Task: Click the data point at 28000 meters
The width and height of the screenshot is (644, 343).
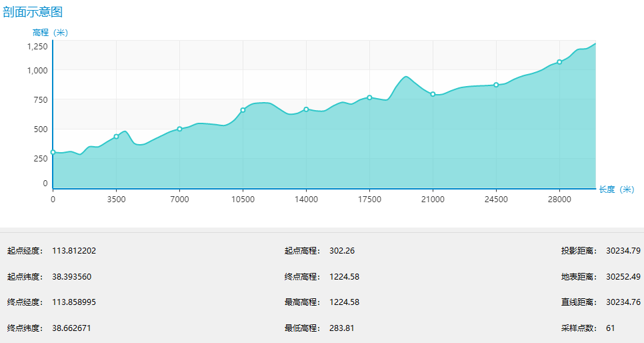Action: (559, 62)
